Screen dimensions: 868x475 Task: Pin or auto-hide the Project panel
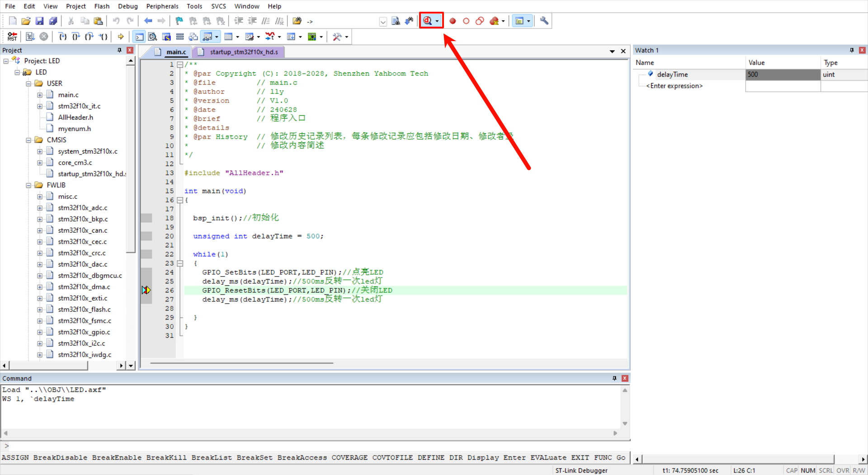tap(120, 50)
